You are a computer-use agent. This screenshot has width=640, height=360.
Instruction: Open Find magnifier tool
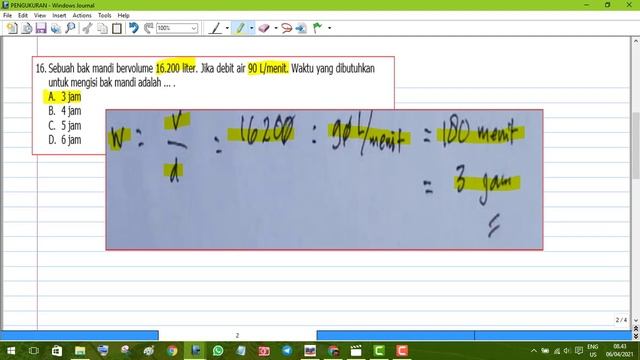(x=70, y=28)
